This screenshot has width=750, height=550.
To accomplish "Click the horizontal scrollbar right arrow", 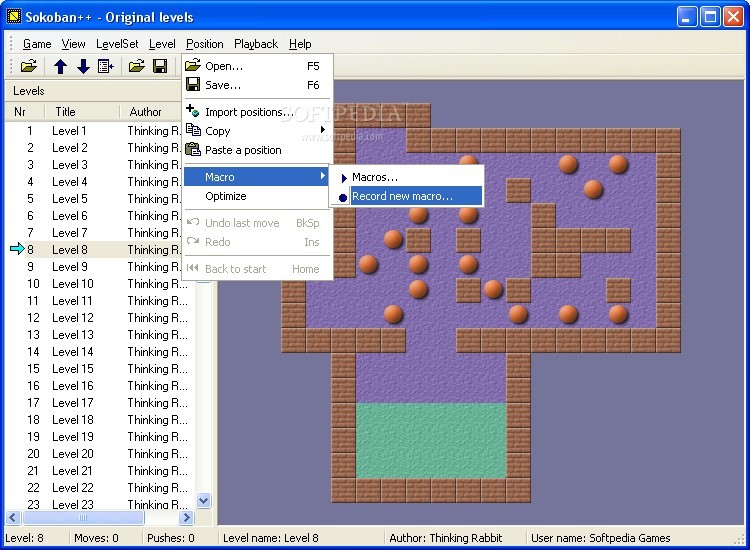I will tap(187, 517).
